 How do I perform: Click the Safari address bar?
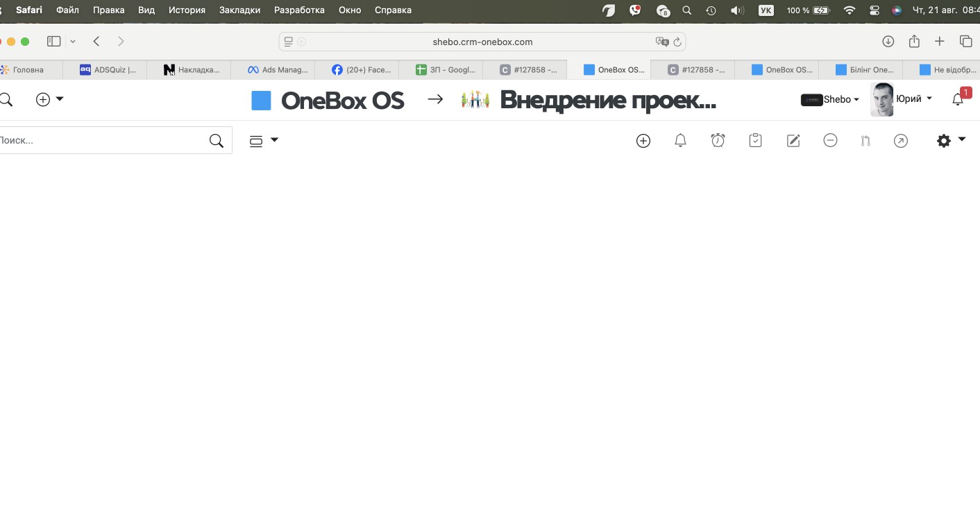click(482, 42)
